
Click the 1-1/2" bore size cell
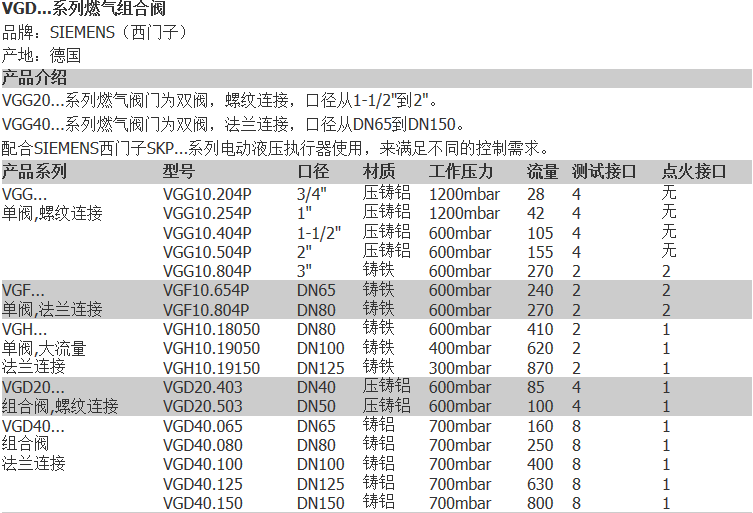coord(319,233)
